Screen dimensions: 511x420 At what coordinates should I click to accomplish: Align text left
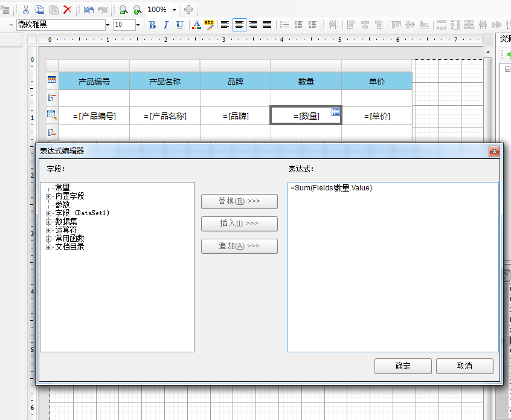(225, 24)
